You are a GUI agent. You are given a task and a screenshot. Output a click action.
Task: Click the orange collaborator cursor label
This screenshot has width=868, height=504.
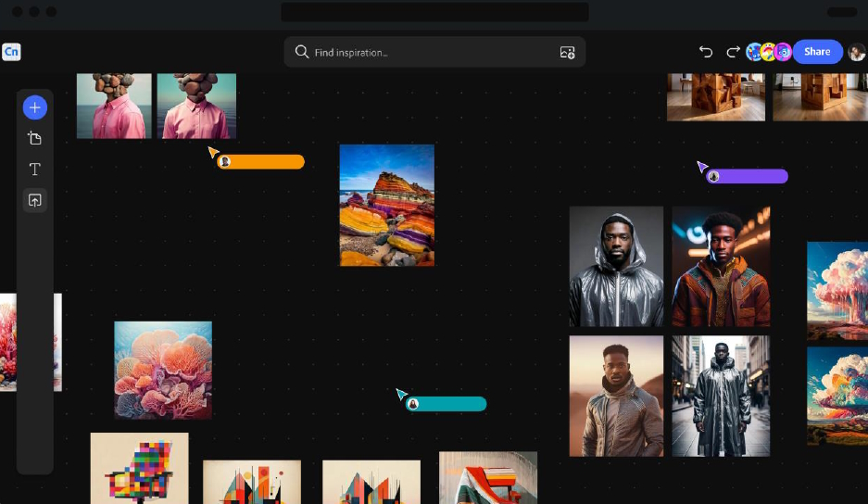click(x=260, y=162)
